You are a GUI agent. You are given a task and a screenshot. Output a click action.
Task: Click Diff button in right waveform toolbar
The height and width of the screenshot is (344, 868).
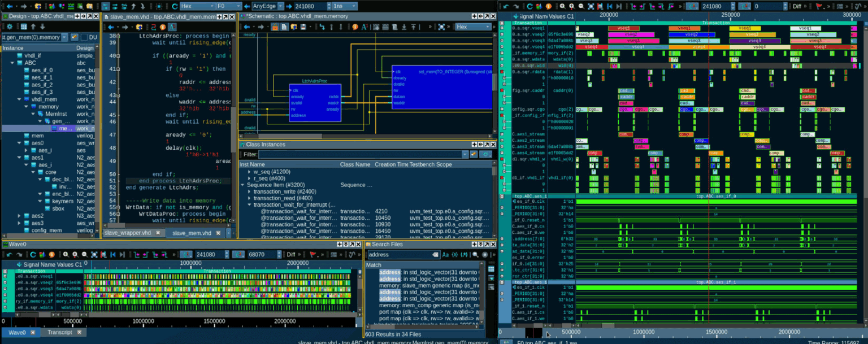pyautogui.click(x=797, y=6)
